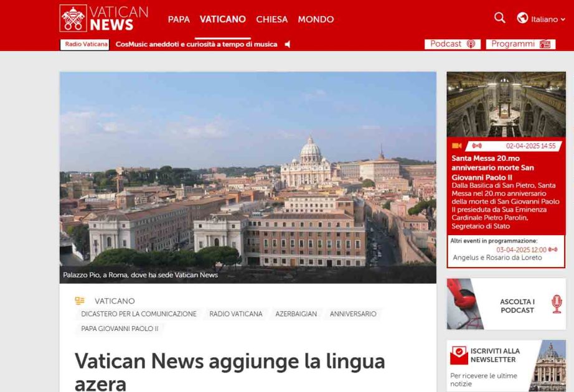574x392 pixels.
Task: Open Angelus e Rosario da Loreto event
Action: pyautogui.click(x=497, y=258)
